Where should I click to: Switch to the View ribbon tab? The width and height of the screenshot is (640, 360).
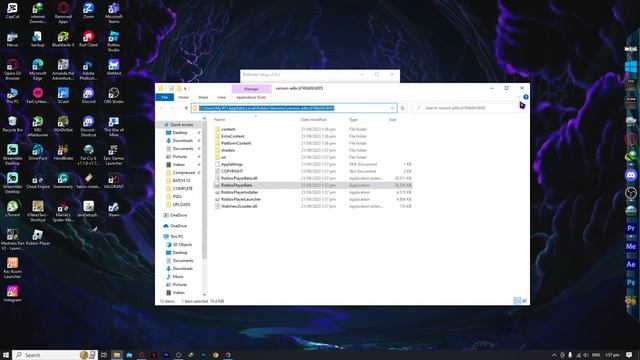(x=222, y=97)
